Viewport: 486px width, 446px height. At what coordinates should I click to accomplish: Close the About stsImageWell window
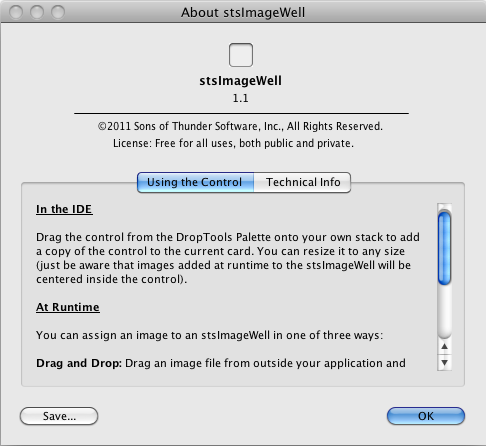tap(16, 12)
